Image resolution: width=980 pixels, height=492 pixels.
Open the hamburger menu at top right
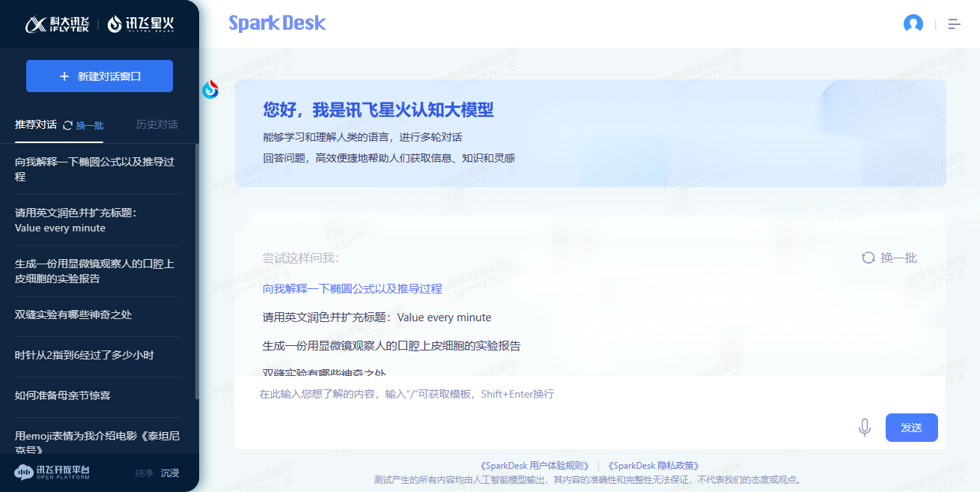coord(954,23)
